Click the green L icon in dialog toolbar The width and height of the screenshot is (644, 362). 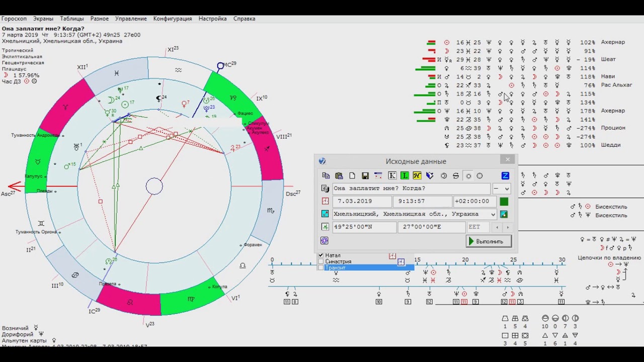pos(405,175)
